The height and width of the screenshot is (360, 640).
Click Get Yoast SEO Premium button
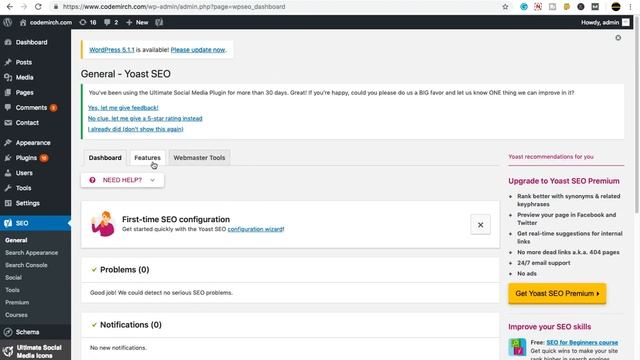pyautogui.click(x=557, y=293)
